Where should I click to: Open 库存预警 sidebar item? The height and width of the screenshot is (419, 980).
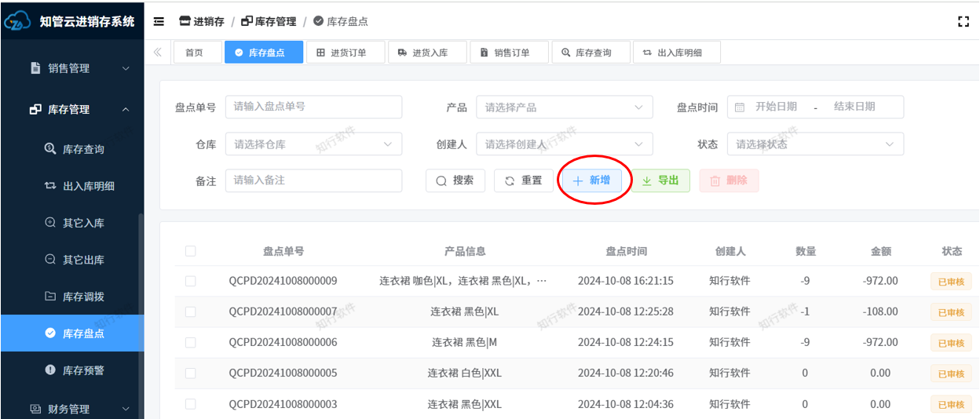[83, 370]
